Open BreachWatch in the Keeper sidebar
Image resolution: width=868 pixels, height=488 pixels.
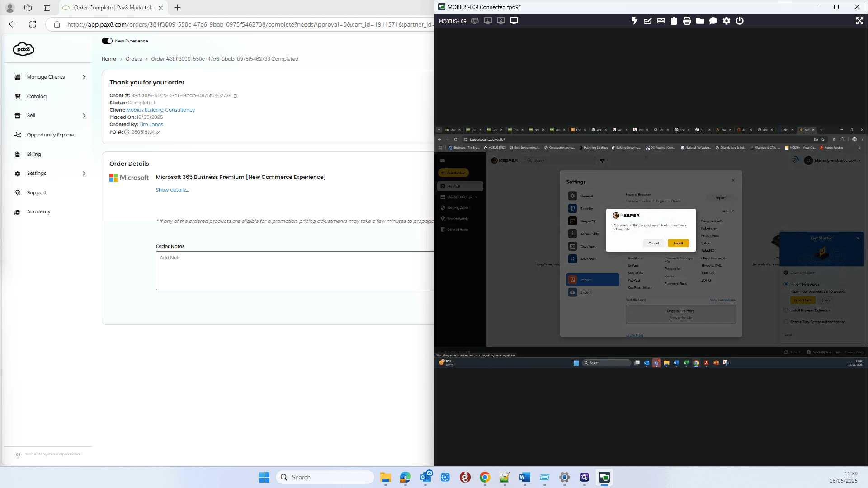point(458,219)
